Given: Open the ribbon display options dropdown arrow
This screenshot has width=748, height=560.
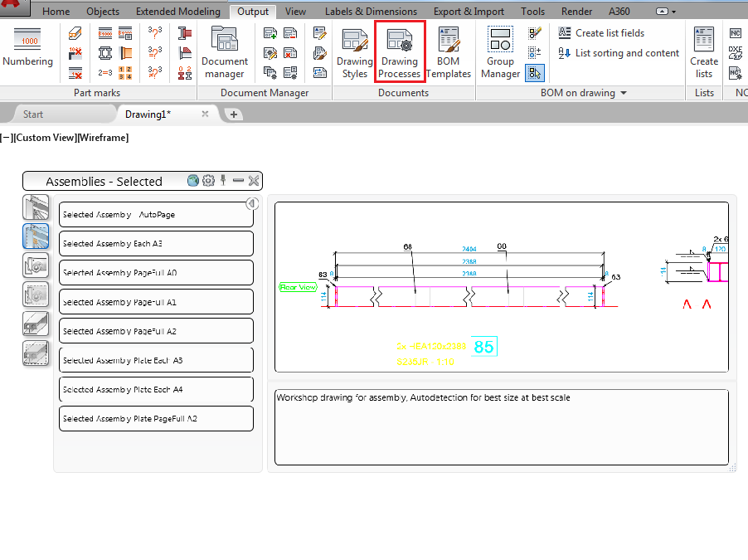Looking at the screenshot, I should point(673,12).
